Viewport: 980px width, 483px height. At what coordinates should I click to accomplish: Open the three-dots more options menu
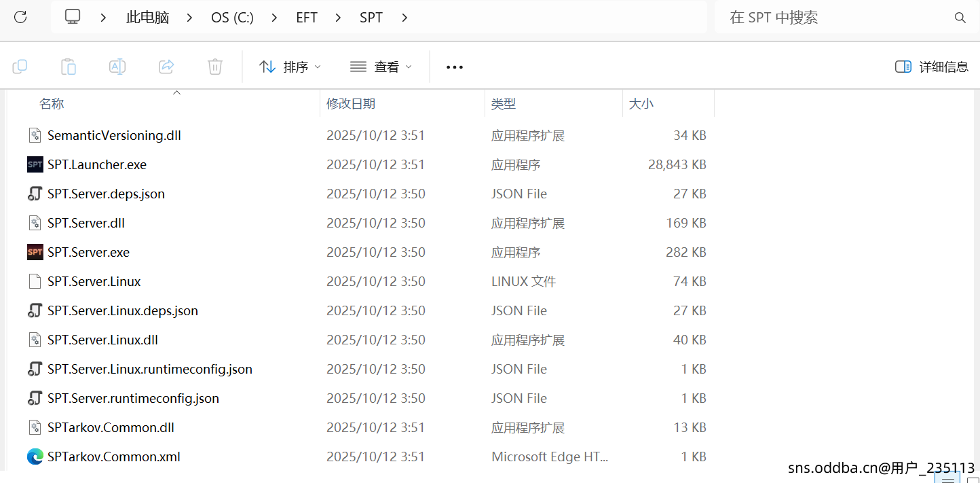(454, 67)
